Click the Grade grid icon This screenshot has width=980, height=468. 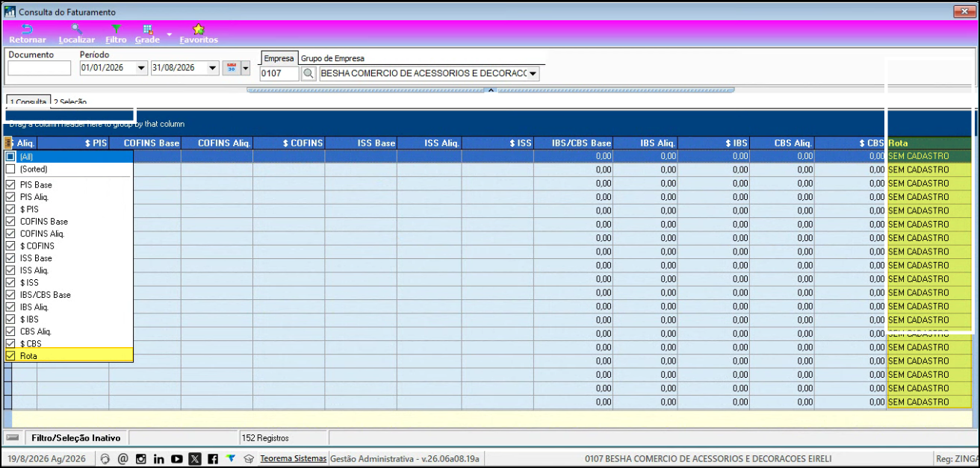tap(148, 29)
